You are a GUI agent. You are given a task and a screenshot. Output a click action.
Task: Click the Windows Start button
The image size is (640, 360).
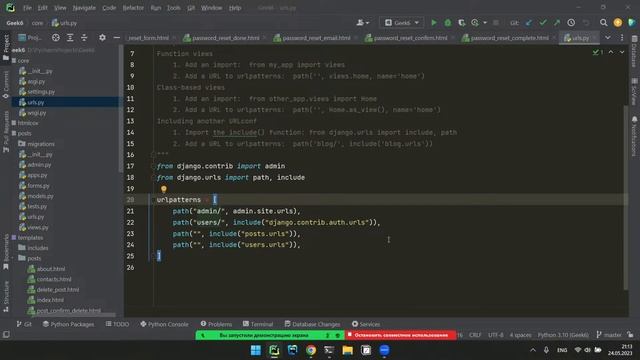click(256, 350)
